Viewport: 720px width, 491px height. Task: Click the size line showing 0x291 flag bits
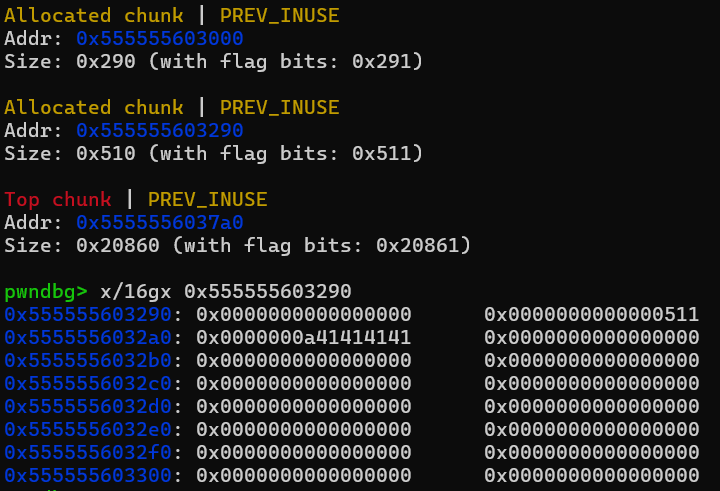point(214,62)
